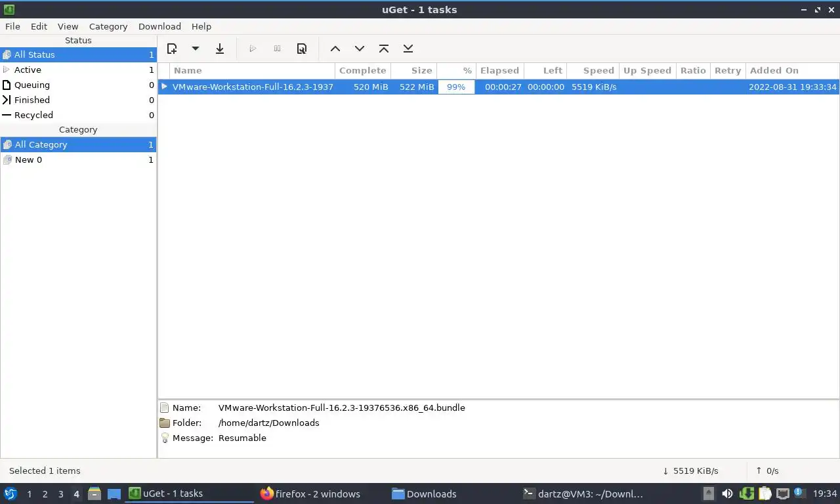Viewport: 840px width, 504px height.
Task: Open the View menu
Action: pyautogui.click(x=68, y=26)
